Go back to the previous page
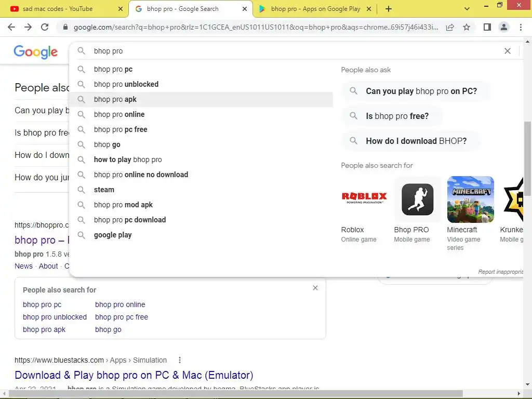 11,27
